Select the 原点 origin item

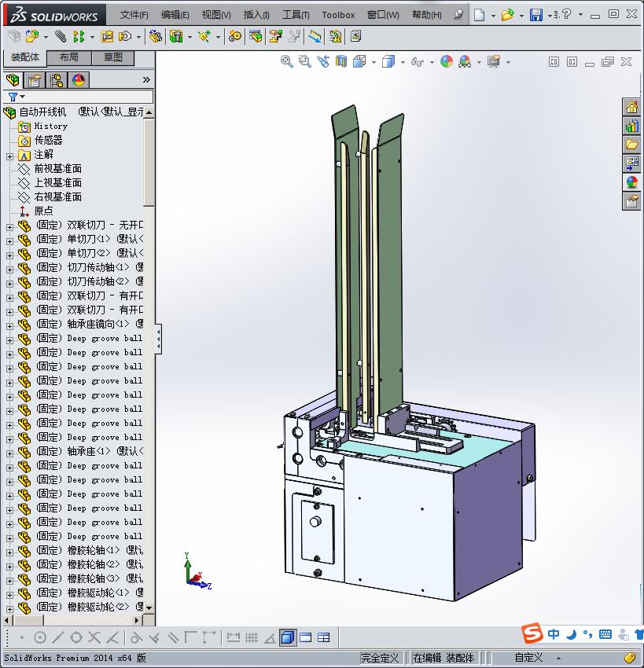tap(43, 211)
